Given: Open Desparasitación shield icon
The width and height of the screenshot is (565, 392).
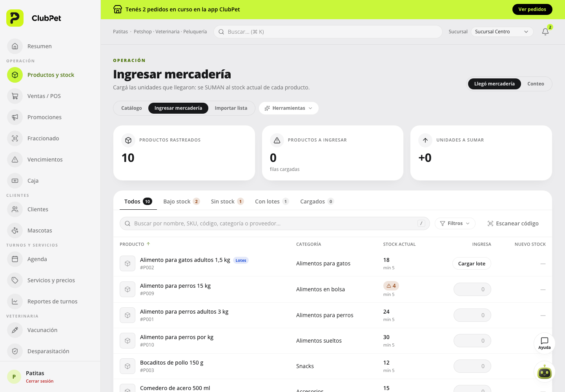Looking at the screenshot, I should click(15, 351).
